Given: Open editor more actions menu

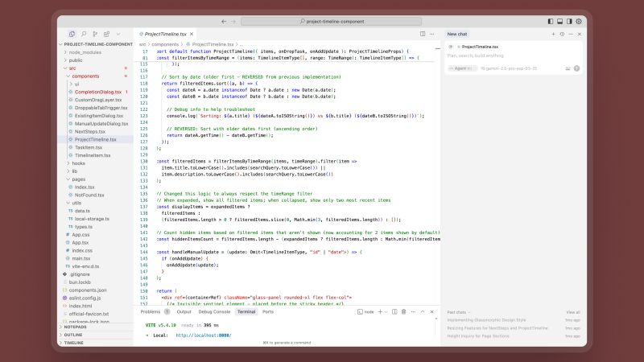Looking at the screenshot, I should 431,34.
